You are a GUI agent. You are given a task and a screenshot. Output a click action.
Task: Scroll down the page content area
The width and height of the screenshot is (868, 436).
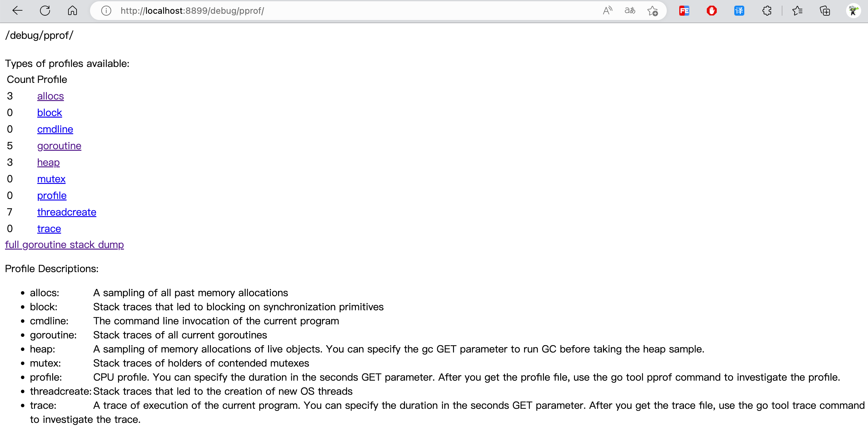coord(434,222)
